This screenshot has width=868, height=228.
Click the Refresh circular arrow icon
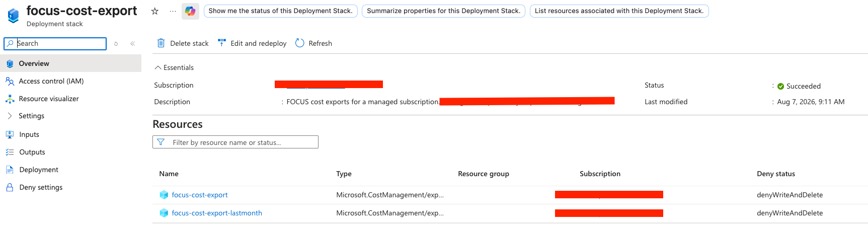pyautogui.click(x=300, y=43)
